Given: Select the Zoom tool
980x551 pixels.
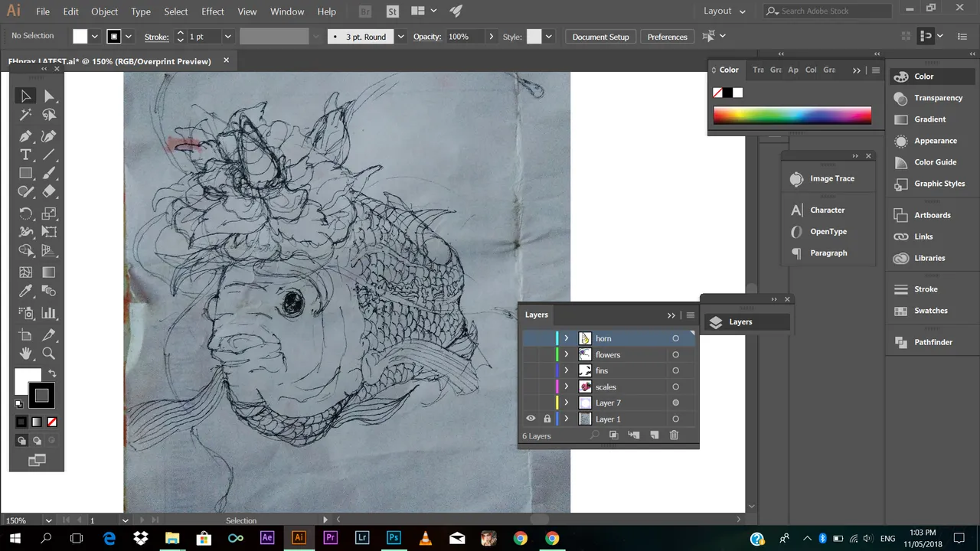Looking at the screenshot, I should click(49, 354).
